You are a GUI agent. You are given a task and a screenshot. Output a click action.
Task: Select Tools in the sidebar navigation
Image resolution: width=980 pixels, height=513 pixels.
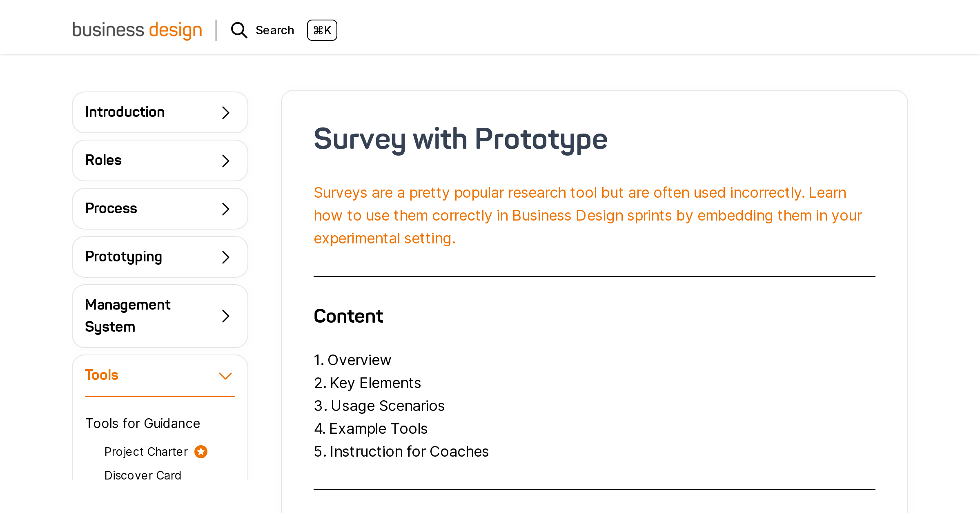pos(102,375)
